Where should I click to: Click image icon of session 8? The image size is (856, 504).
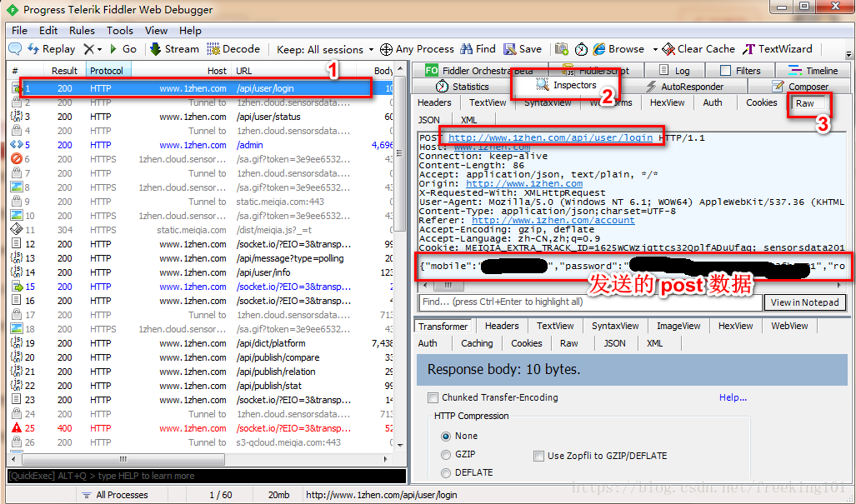17,187
